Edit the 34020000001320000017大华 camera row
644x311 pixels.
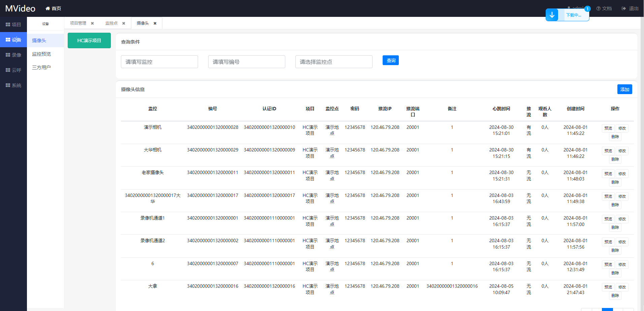pos(622,196)
